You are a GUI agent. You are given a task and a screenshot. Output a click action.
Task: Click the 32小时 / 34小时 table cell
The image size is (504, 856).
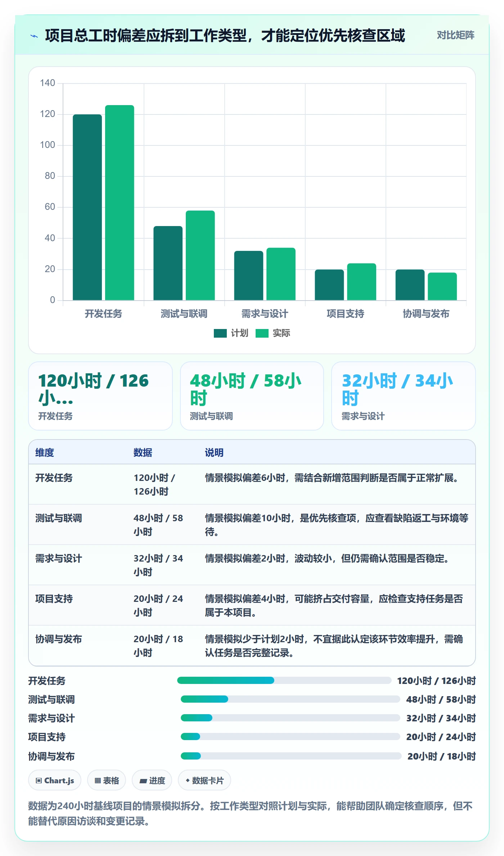click(158, 565)
